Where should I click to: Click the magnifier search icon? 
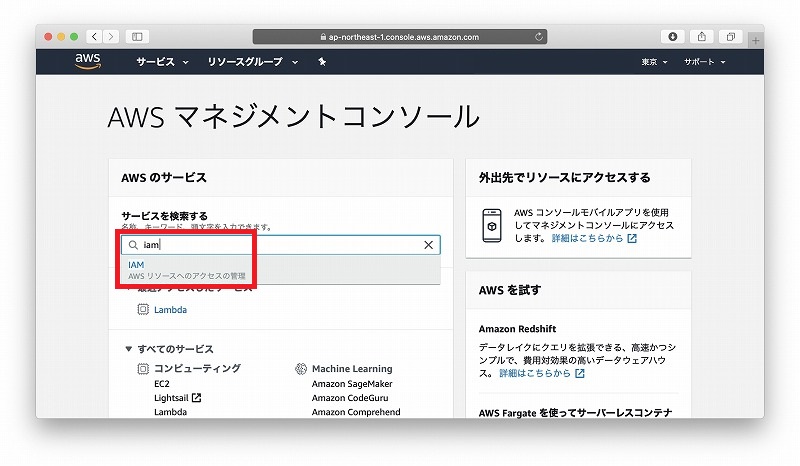(133, 245)
